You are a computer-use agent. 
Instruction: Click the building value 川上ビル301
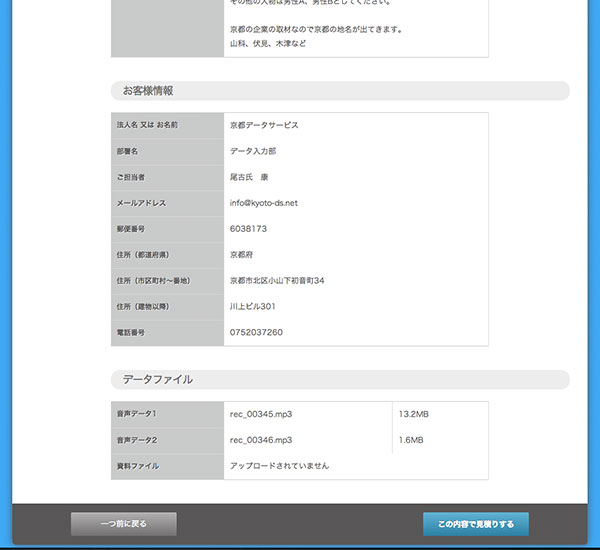pos(252,307)
